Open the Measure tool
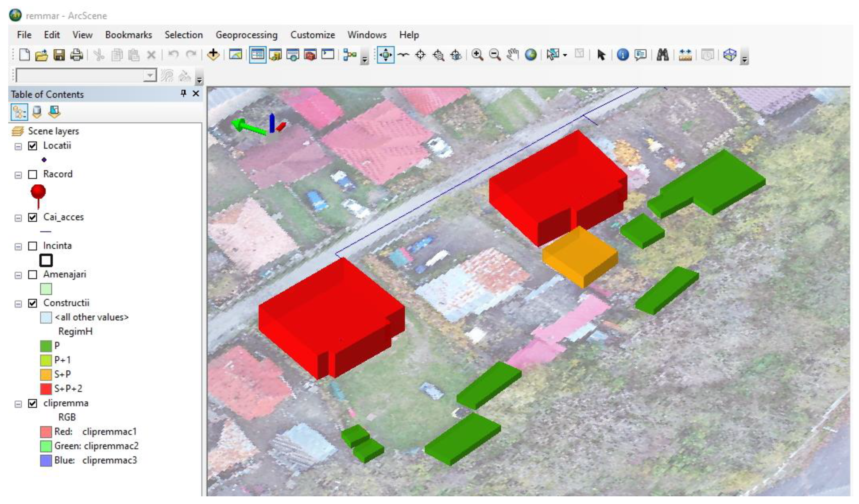This screenshot has height=504, width=859. point(685,55)
